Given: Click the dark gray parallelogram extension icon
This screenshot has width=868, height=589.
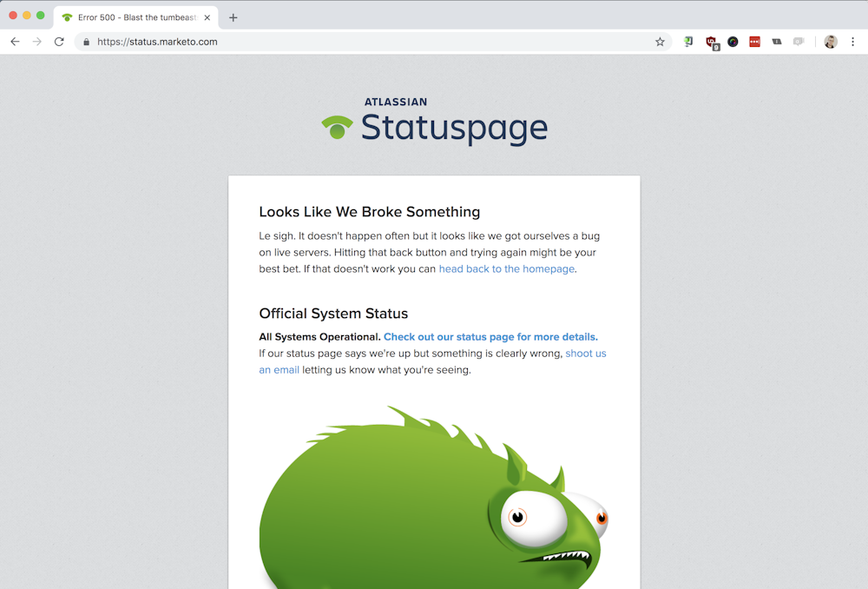Looking at the screenshot, I should 777,42.
